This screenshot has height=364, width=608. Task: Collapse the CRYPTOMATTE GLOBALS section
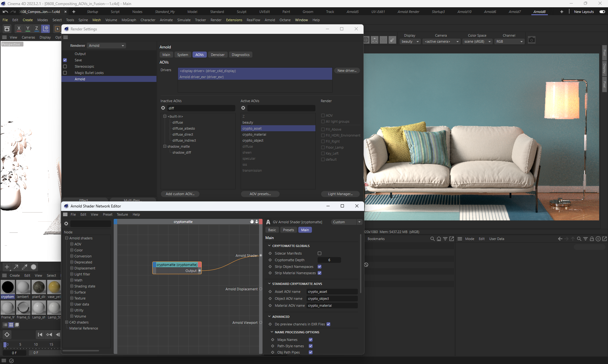[269, 246]
